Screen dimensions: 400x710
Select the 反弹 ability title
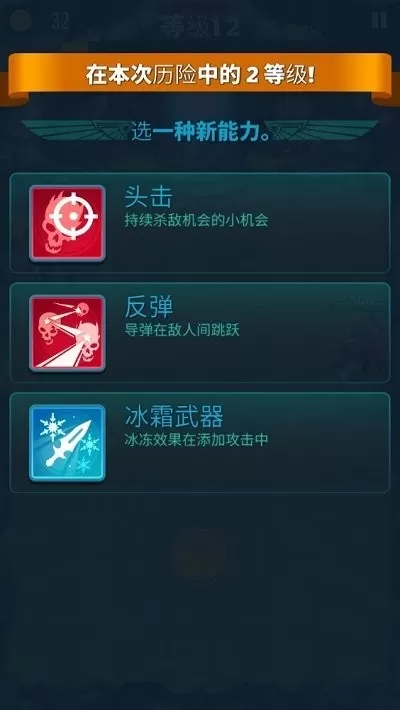tap(149, 307)
